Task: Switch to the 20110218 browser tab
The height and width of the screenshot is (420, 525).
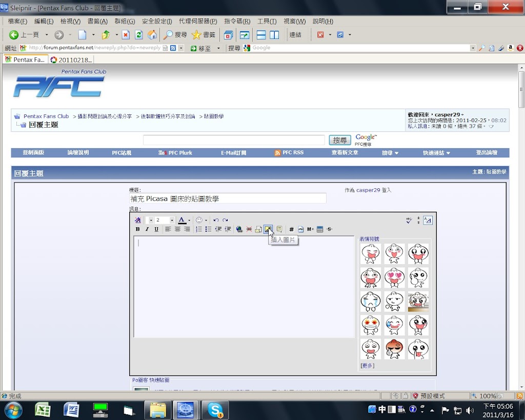Action: tap(71, 59)
